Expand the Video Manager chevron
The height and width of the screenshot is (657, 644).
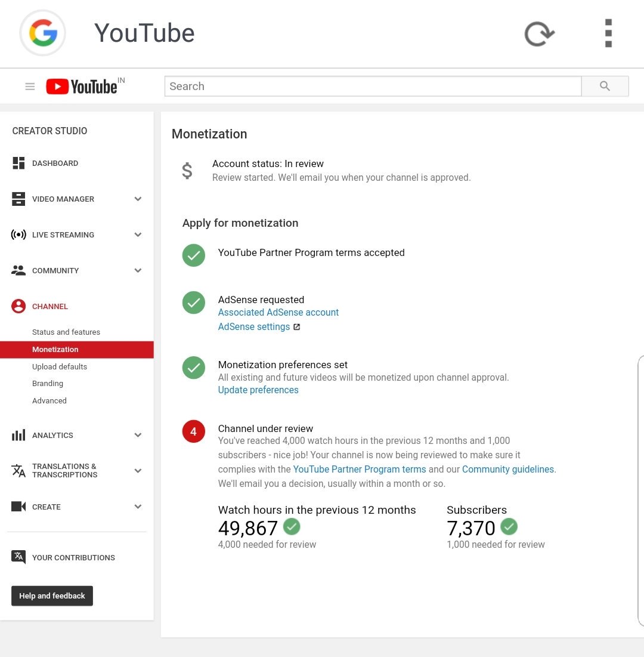click(x=138, y=199)
